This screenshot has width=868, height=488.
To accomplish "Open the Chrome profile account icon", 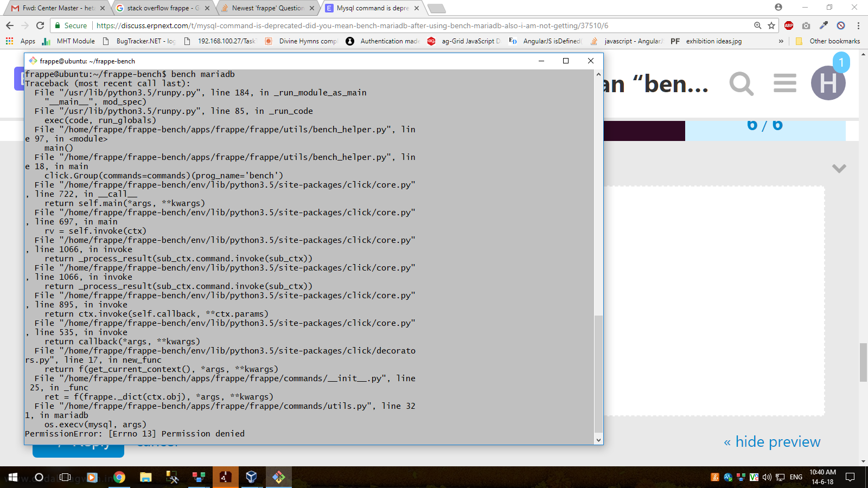I will tap(778, 8).
